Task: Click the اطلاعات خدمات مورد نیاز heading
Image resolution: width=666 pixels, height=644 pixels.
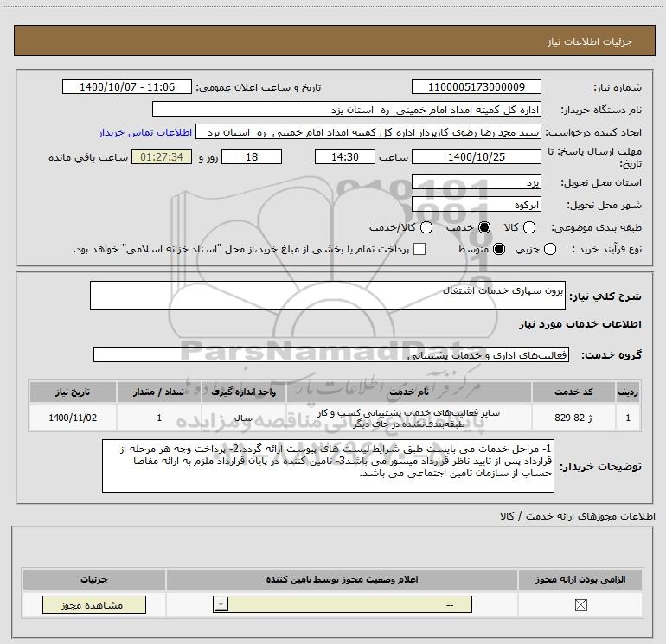Action: tap(580, 324)
